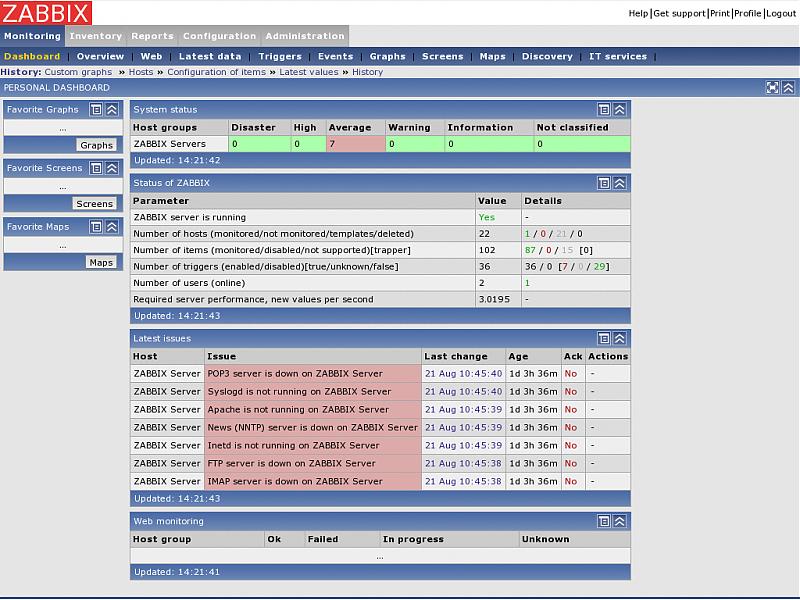This screenshot has width=800, height=600.
Task: Open the Status of ZABBIX menu icon
Action: pos(604,183)
